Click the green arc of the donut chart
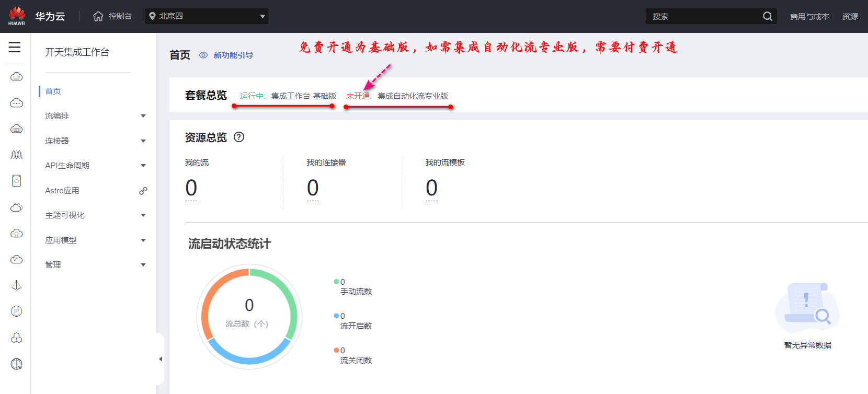 coord(292,298)
